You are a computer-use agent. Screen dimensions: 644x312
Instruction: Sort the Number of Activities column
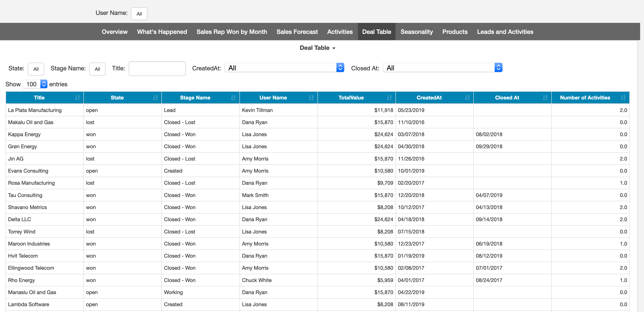click(624, 98)
